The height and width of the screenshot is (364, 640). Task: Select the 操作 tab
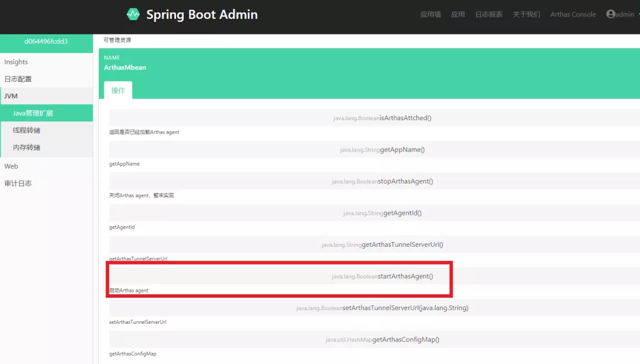[x=118, y=91]
